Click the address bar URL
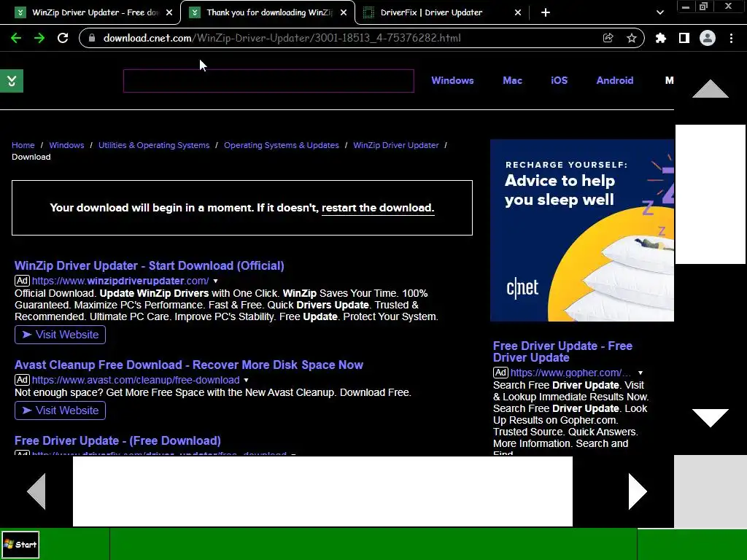This screenshot has width=747, height=560. [x=282, y=38]
